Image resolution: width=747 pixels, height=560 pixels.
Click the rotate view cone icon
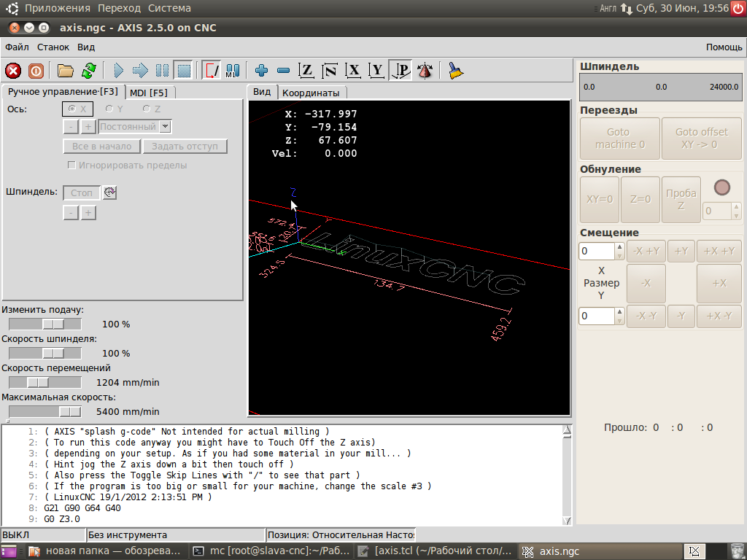click(x=425, y=71)
